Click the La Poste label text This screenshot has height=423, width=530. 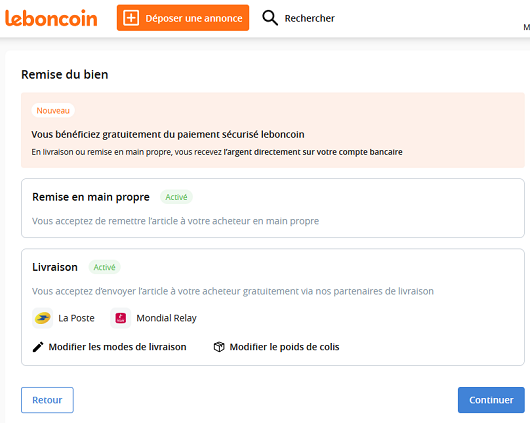[x=76, y=318]
